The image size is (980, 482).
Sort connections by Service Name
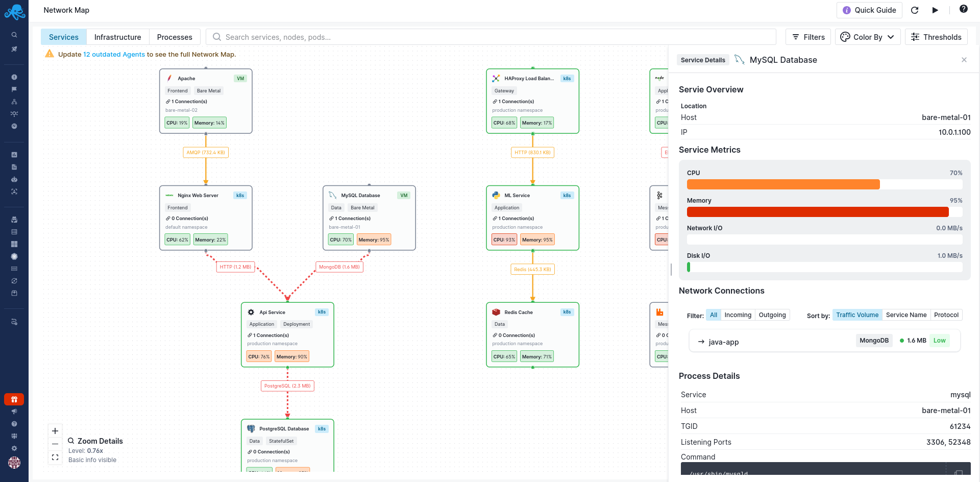click(x=905, y=315)
